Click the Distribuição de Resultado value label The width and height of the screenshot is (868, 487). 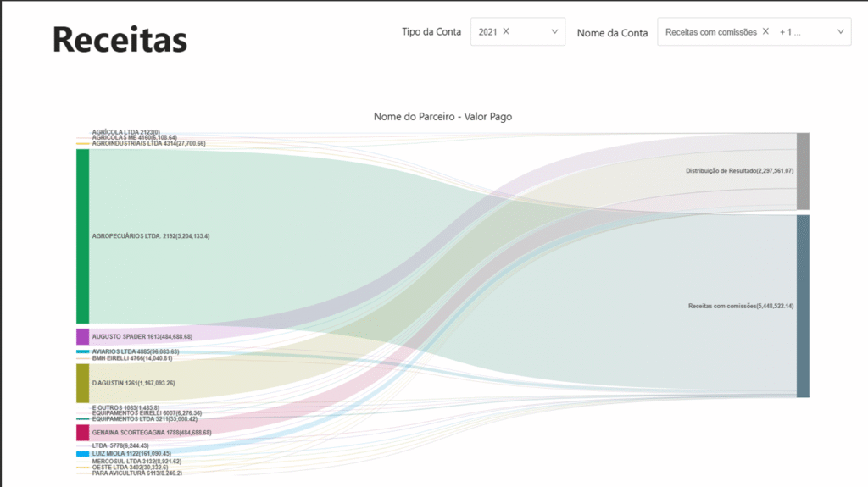(x=739, y=171)
